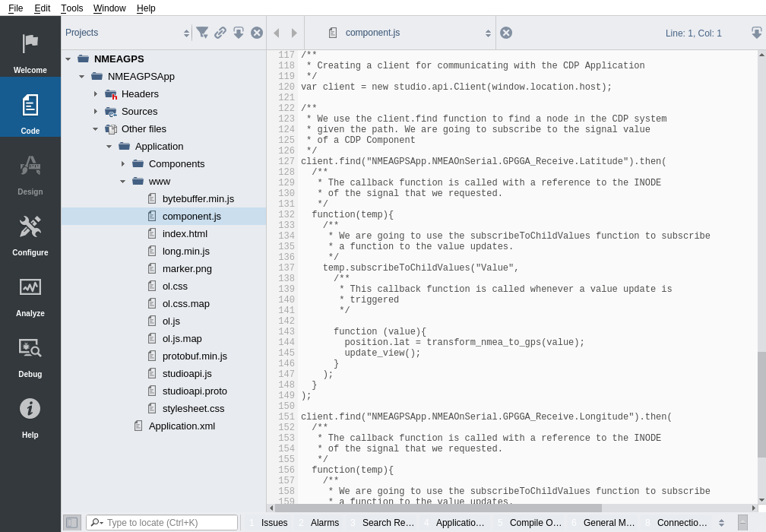The width and height of the screenshot is (766, 532).
Task: Minimize the output pane bar button
Action: (x=742, y=523)
